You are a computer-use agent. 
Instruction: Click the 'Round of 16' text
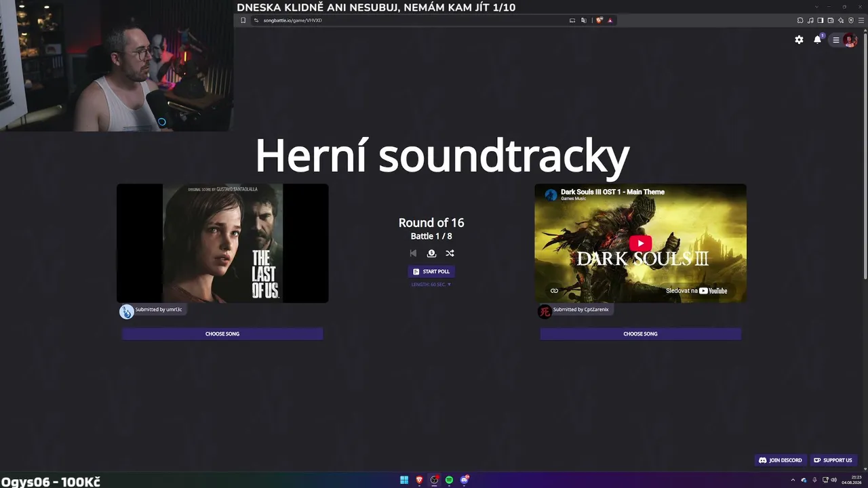431,222
